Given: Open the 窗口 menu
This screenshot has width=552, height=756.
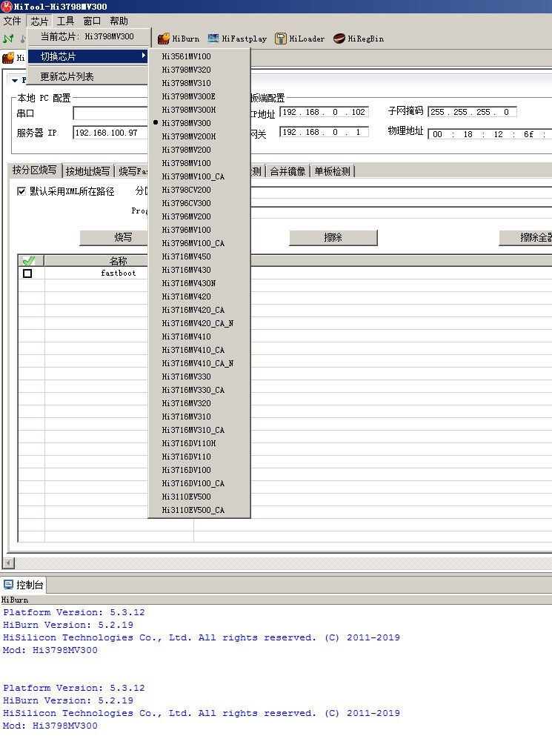Looking at the screenshot, I should [92, 21].
